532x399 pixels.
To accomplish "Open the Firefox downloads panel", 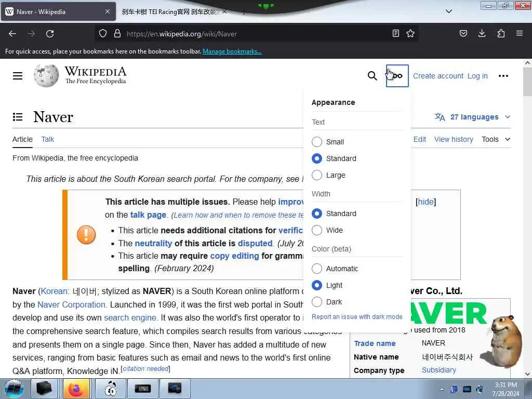I will click(x=482, y=33).
